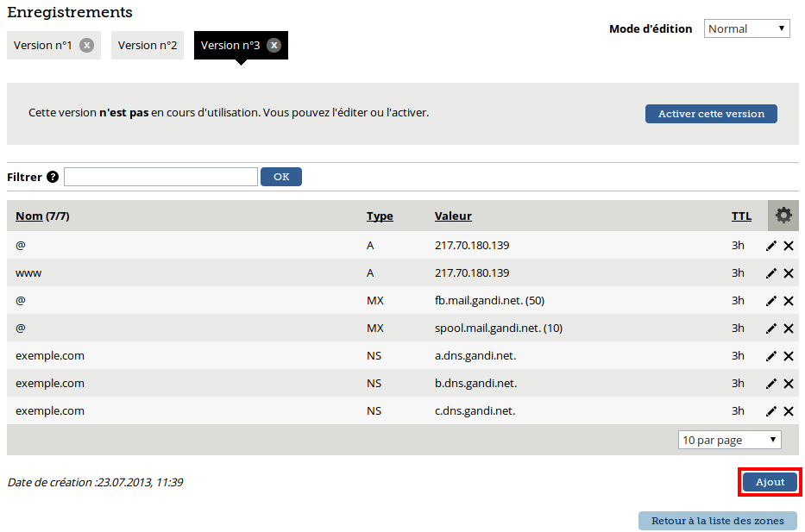Edit the www A record with pencil icon
This screenshot has height=532, width=805.
[x=770, y=273]
